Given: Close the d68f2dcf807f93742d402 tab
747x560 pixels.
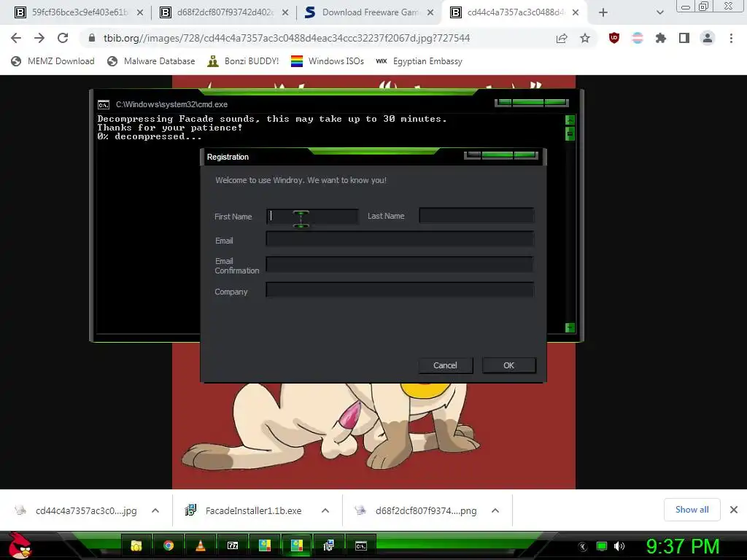Looking at the screenshot, I should pyautogui.click(x=285, y=13).
